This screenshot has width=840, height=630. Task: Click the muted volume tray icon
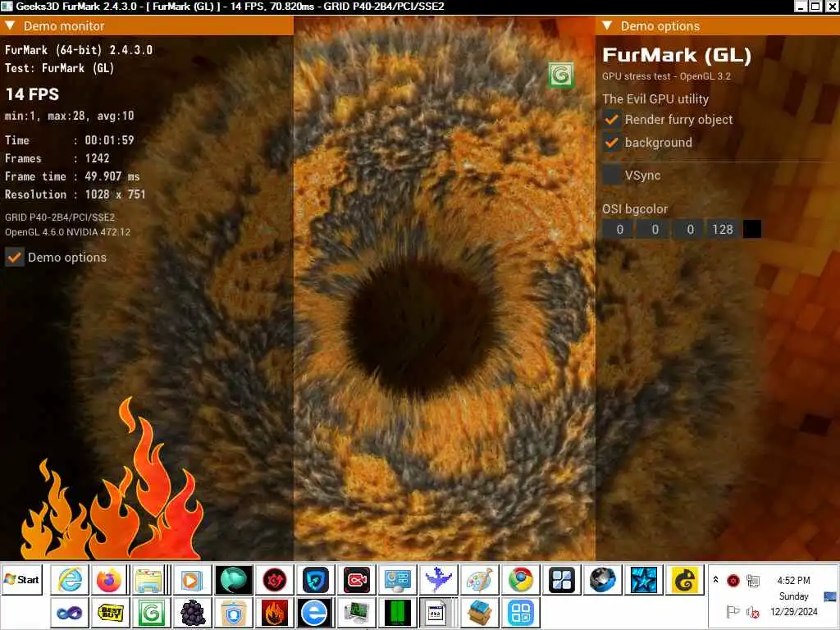point(753,611)
